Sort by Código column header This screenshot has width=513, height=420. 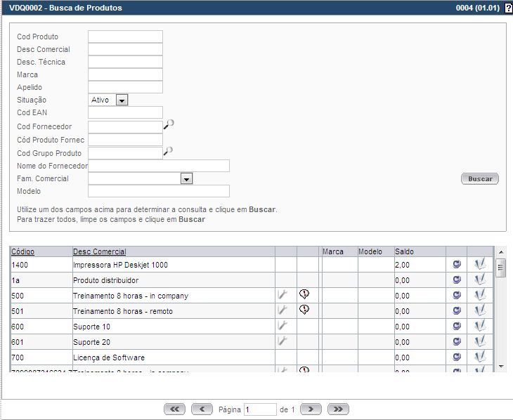click(23, 251)
